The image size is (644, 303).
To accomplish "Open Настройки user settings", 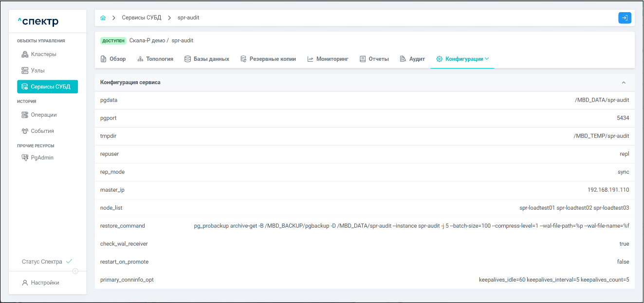I will click(45, 283).
